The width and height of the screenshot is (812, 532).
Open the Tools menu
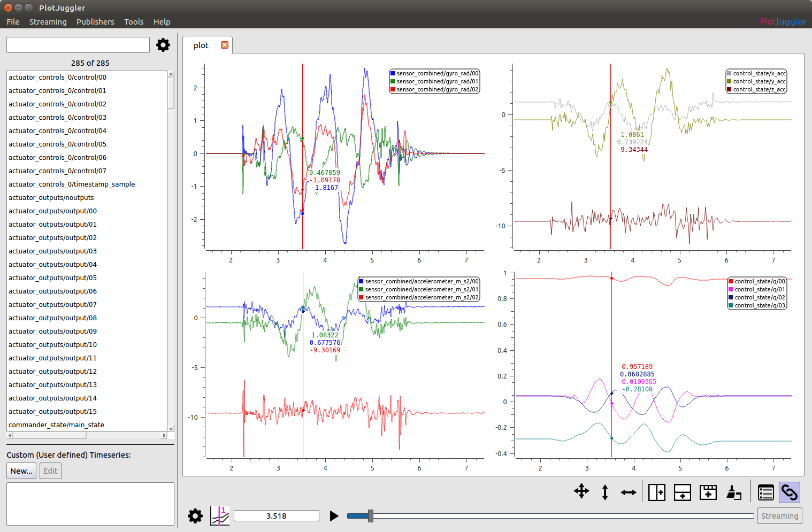[134, 22]
